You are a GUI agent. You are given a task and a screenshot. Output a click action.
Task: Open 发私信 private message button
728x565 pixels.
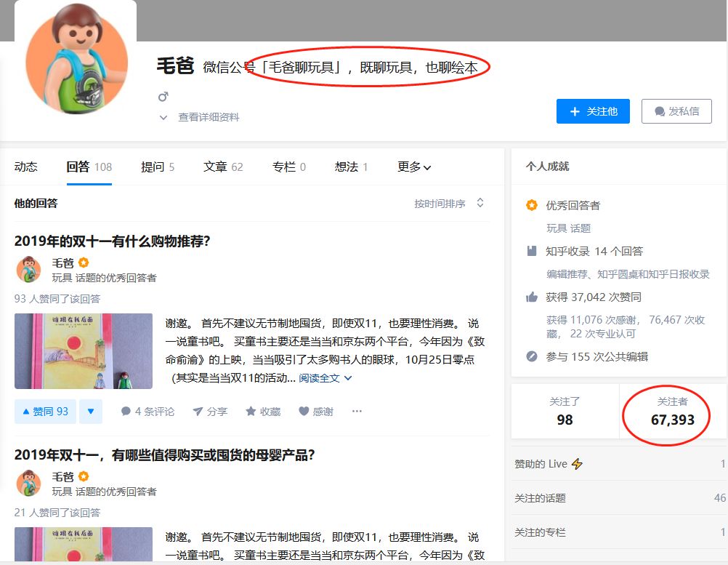click(x=676, y=111)
